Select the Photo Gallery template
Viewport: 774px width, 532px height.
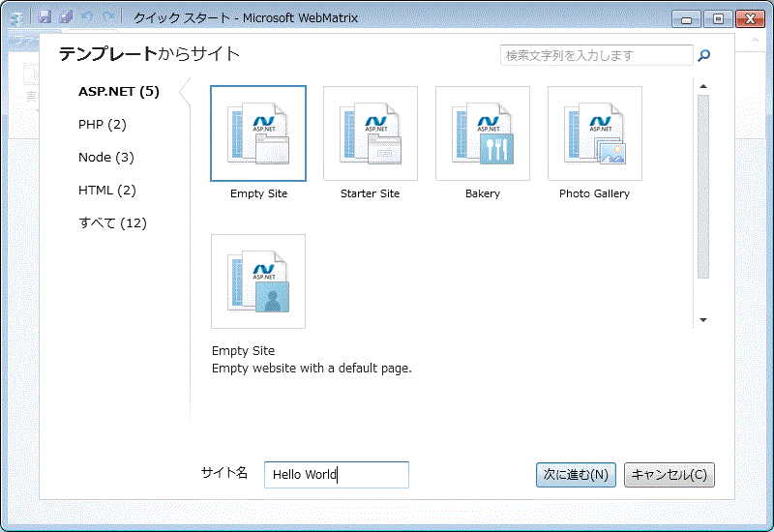[595, 133]
